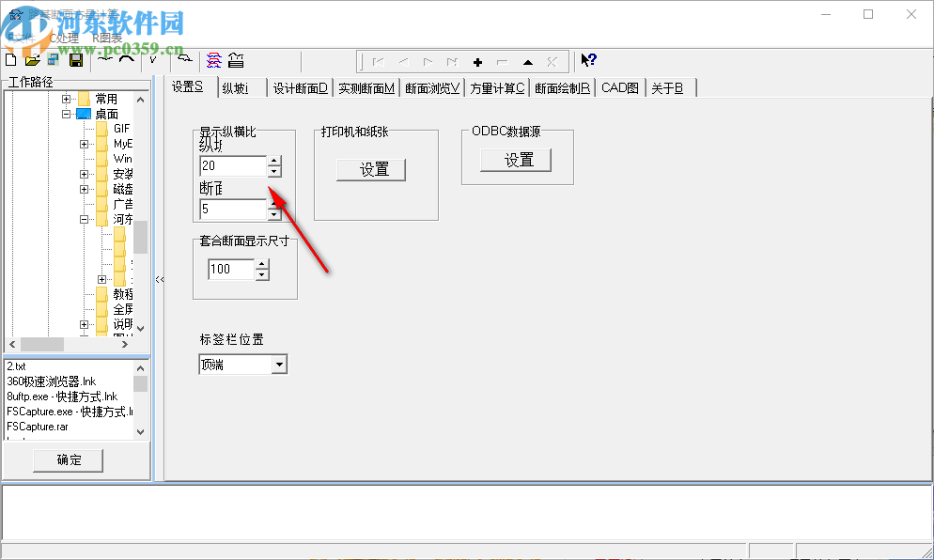
Task: Collapse the 桌面 folder in the tree
Action: click(65, 115)
